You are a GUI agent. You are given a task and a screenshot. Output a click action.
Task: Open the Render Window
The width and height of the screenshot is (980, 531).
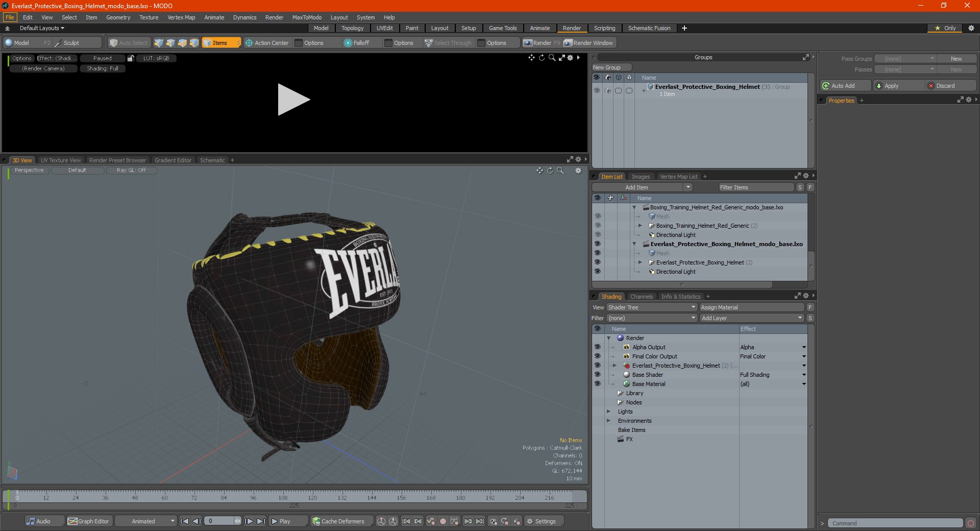[589, 43]
